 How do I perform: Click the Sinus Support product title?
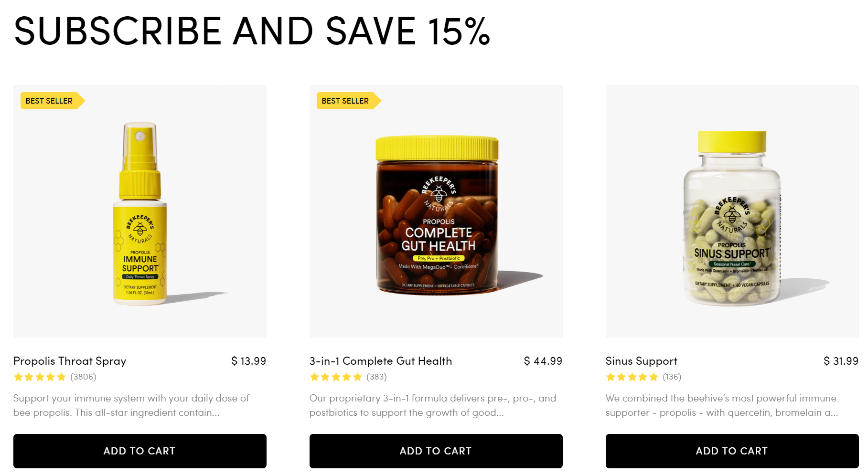click(x=642, y=361)
